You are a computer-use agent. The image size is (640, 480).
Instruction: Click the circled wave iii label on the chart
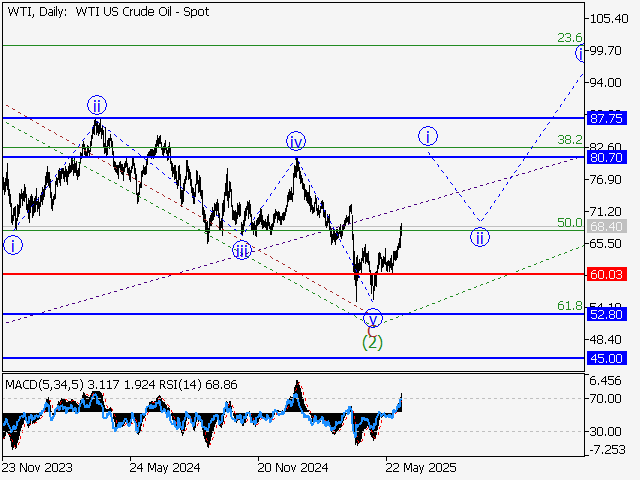pyautogui.click(x=241, y=250)
